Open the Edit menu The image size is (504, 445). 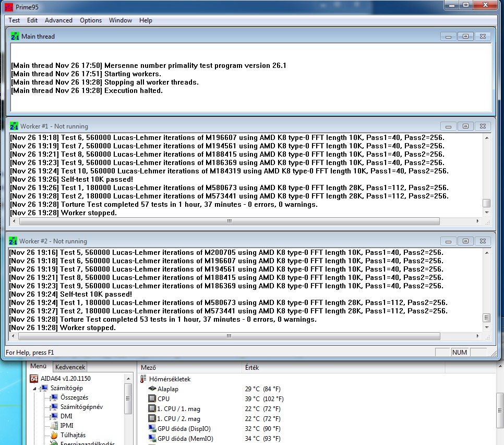tap(32, 20)
